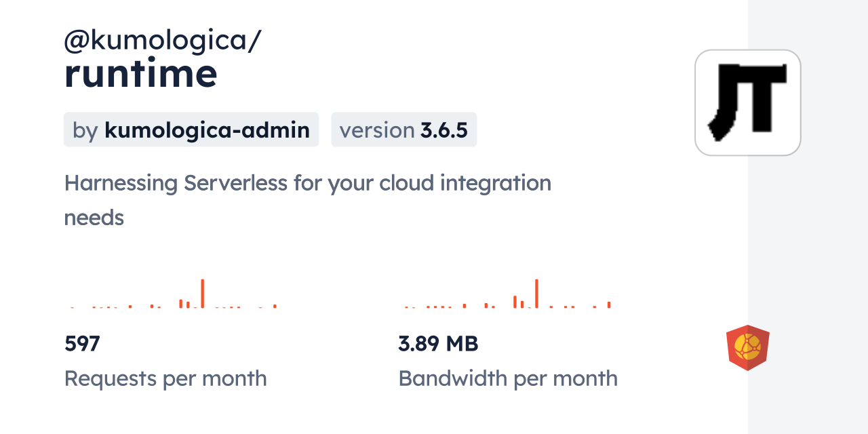Image resolution: width=868 pixels, height=434 pixels.
Task: Open the black package logo thumbnail
Action: [x=747, y=102]
